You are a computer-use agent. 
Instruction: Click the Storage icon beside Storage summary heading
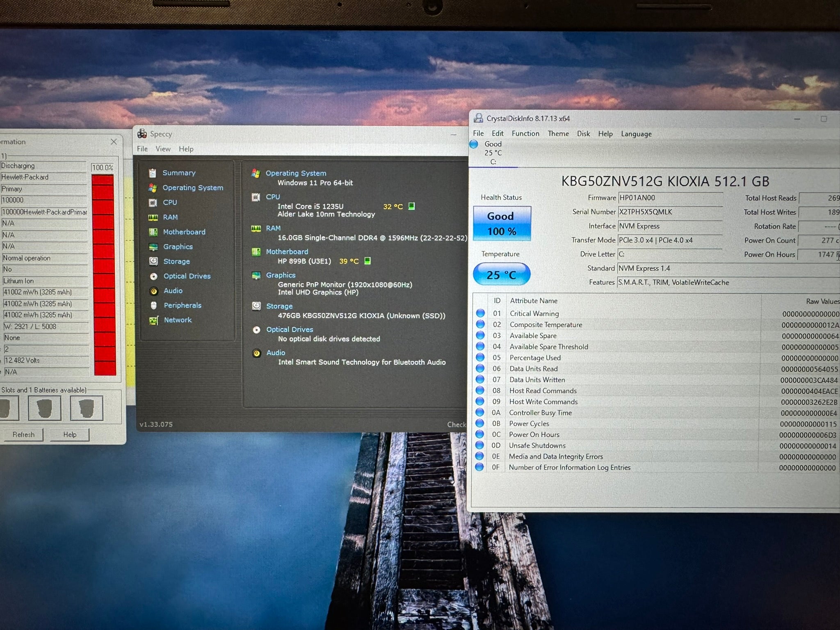[256, 306]
